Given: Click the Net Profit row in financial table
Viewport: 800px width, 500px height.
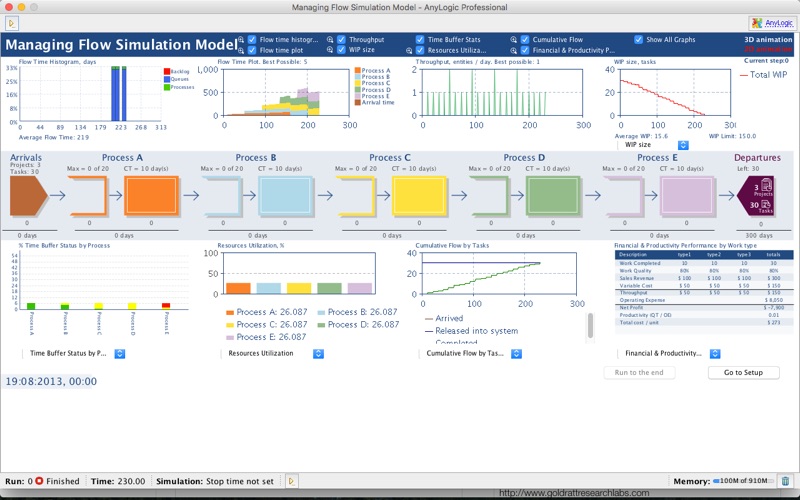Looking at the screenshot, I should click(x=704, y=308).
